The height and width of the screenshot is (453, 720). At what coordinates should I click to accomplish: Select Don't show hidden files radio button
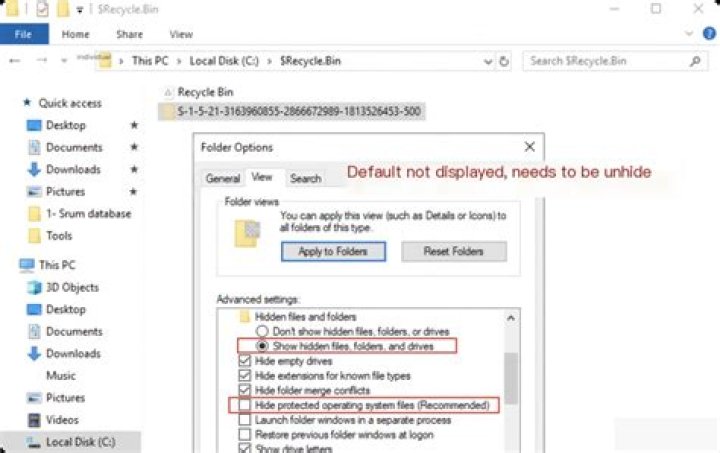tap(262, 331)
